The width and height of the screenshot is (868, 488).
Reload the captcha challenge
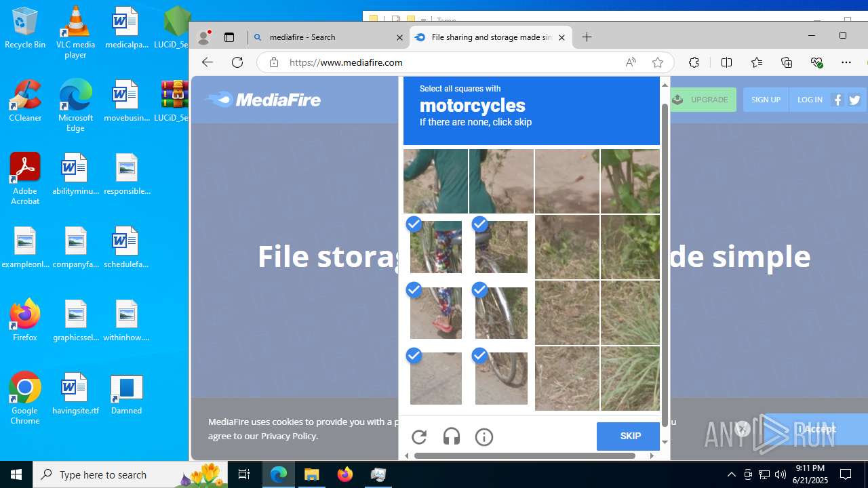(x=419, y=437)
